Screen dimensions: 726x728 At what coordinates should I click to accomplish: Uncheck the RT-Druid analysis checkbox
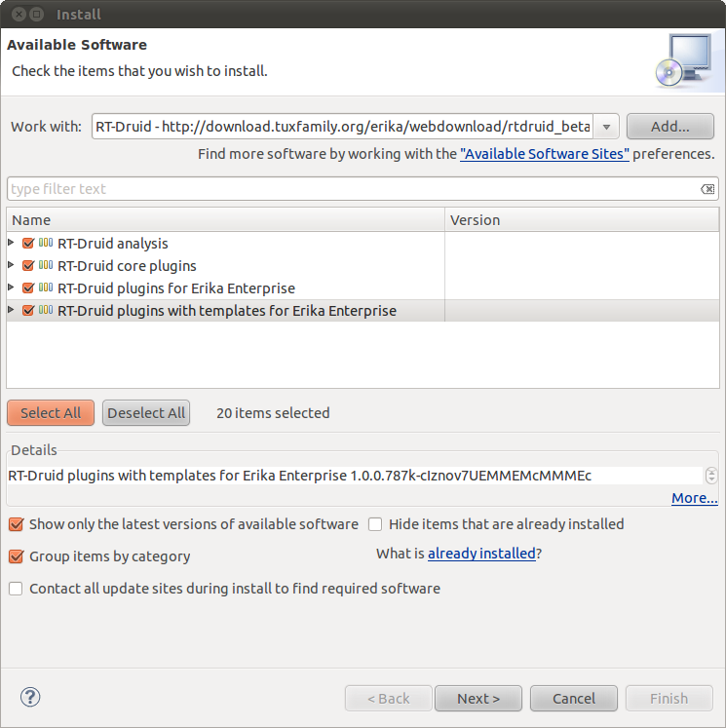pos(28,243)
